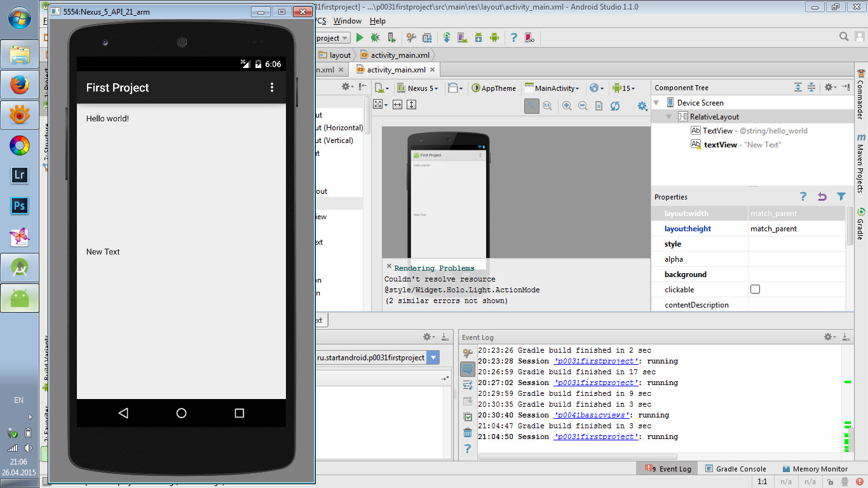Open Component Tree gear settings dropdown
The width and height of the screenshot is (868, 488).
point(831,88)
